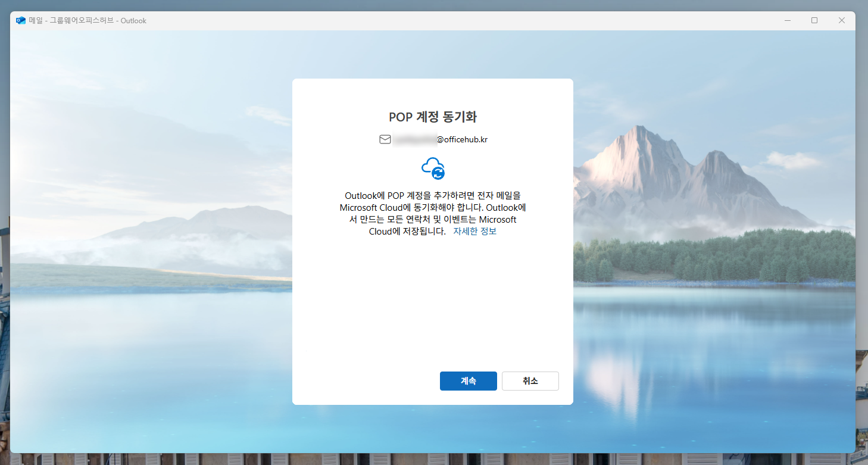The height and width of the screenshot is (465, 868).
Task: Click the envelope icon beside email address
Action: coord(385,139)
